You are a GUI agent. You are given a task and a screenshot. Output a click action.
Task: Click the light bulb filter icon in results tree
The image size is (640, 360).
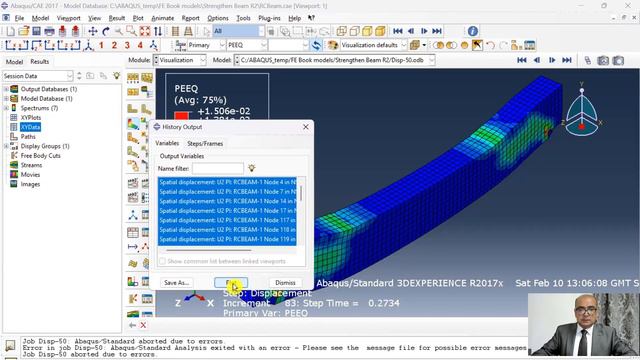tap(117, 76)
